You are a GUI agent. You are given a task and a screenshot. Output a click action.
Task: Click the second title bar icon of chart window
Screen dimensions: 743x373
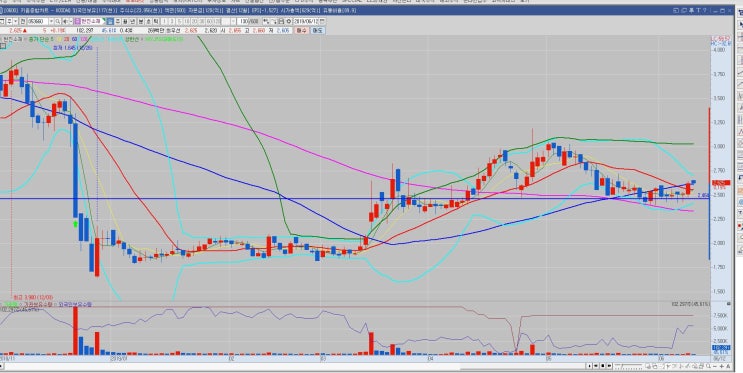684,10
